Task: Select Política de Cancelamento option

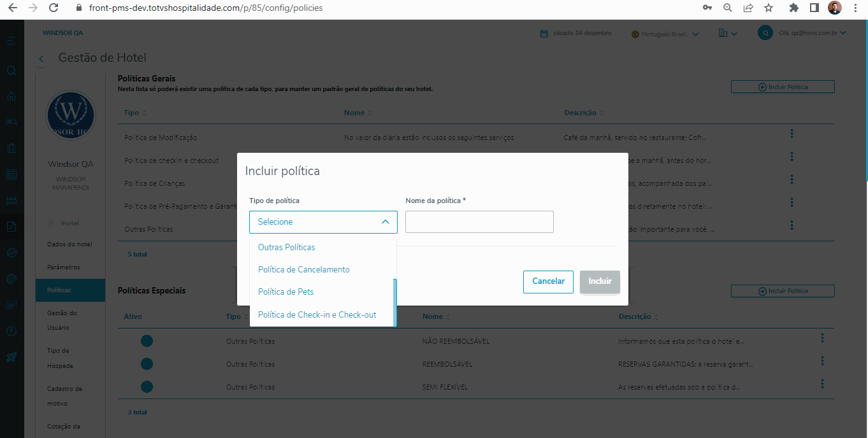Action: [303, 270]
